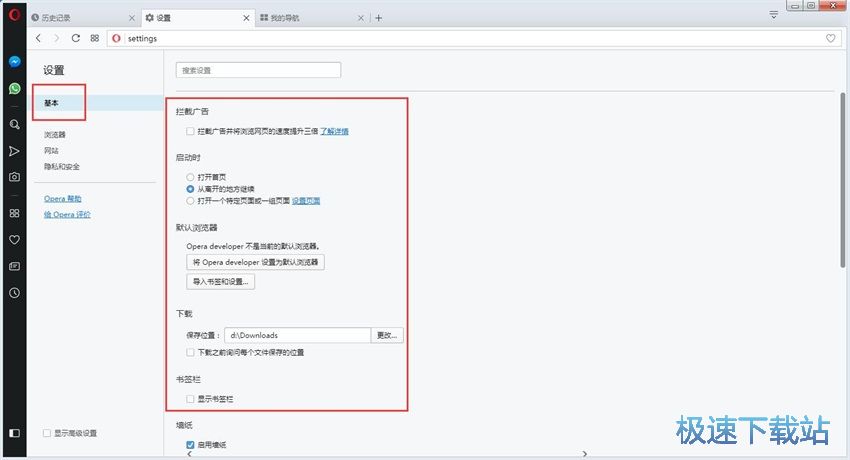Open the 给 Opera 评价 link
Image resolution: width=850 pixels, height=460 pixels.
[x=67, y=215]
